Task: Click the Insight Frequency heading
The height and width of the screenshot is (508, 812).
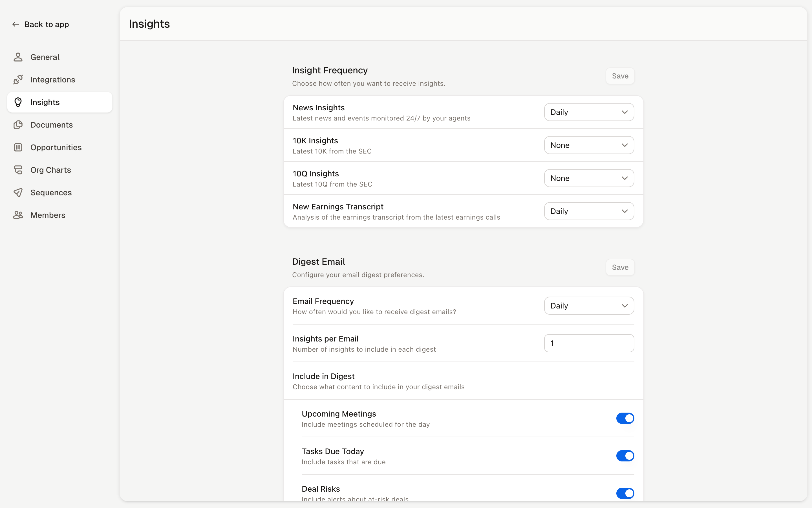Action: click(x=330, y=70)
